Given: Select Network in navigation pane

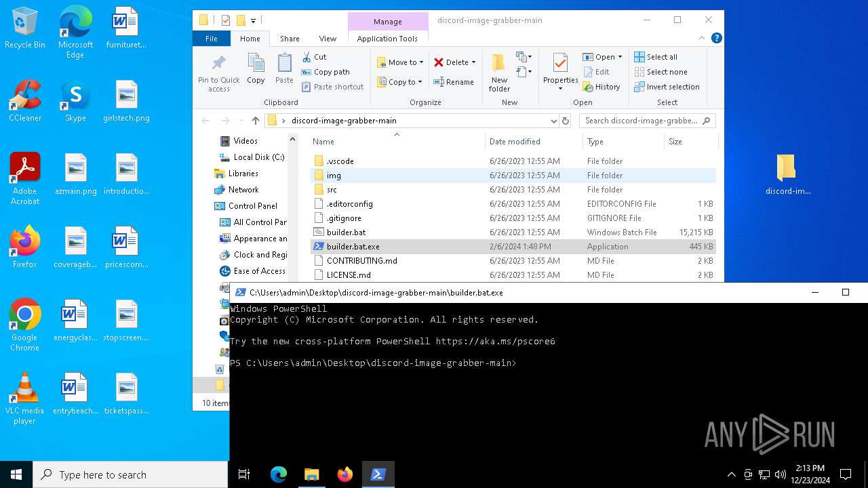Looking at the screenshot, I should [237, 190].
